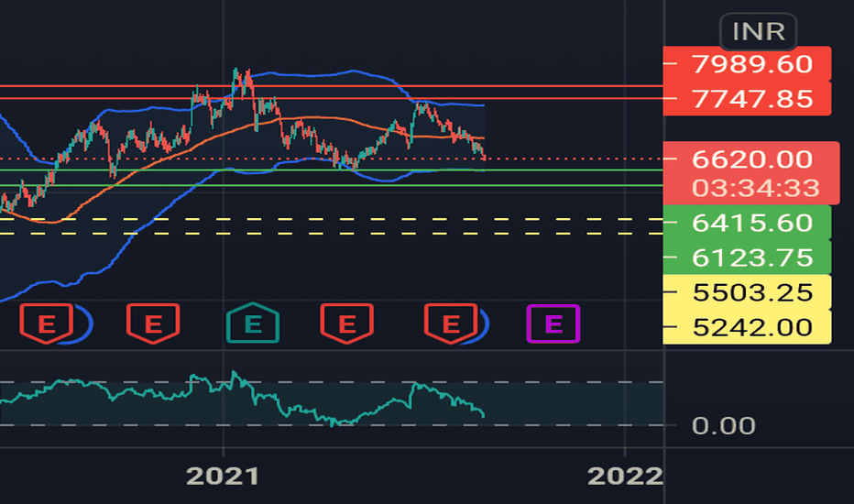The height and width of the screenshot is (504, 854).
Task: Click the fifth red earnings marker
Action: pyautogui.click(x=451, y=323)
